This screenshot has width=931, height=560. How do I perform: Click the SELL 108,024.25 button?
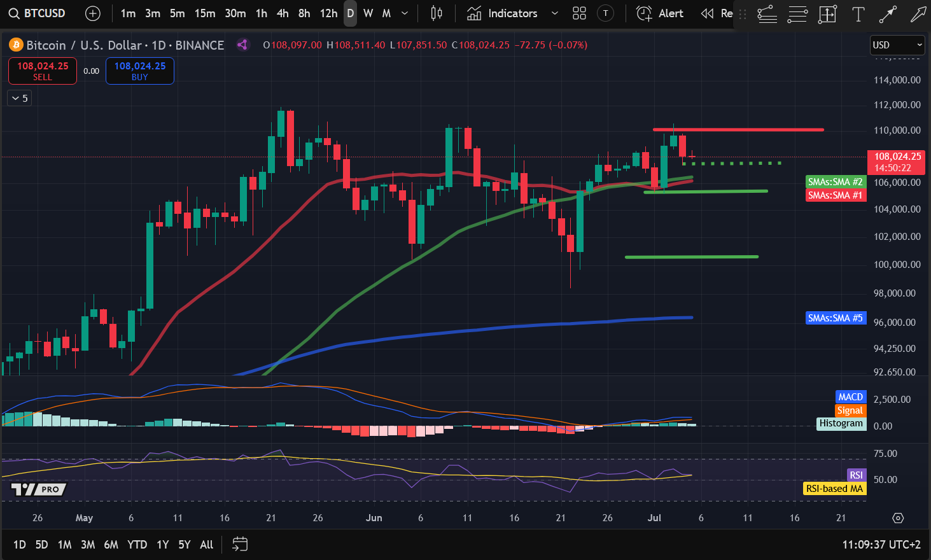click(x=43, y=71)
